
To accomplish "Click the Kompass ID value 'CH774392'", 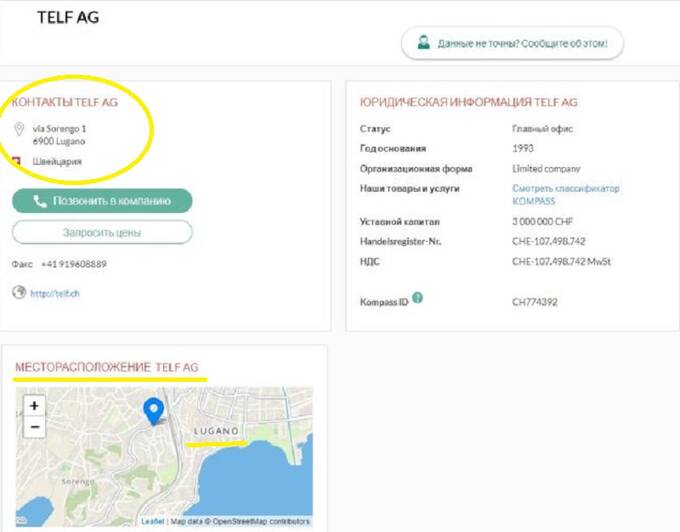I will tap(535, 302).
